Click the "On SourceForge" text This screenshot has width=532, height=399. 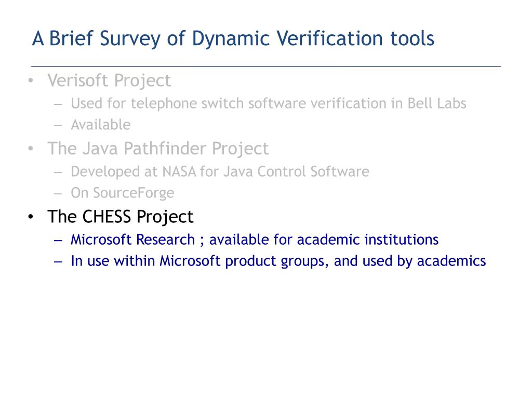(122, 193)
